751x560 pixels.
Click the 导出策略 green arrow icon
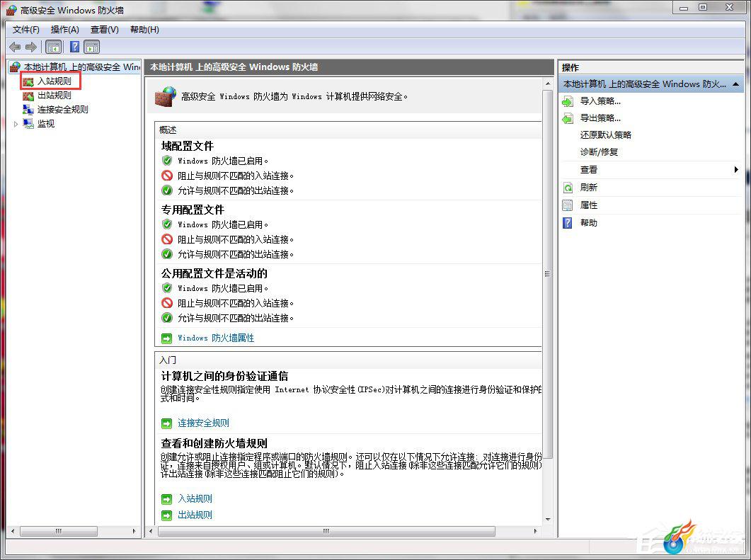(x=568, y=118)
